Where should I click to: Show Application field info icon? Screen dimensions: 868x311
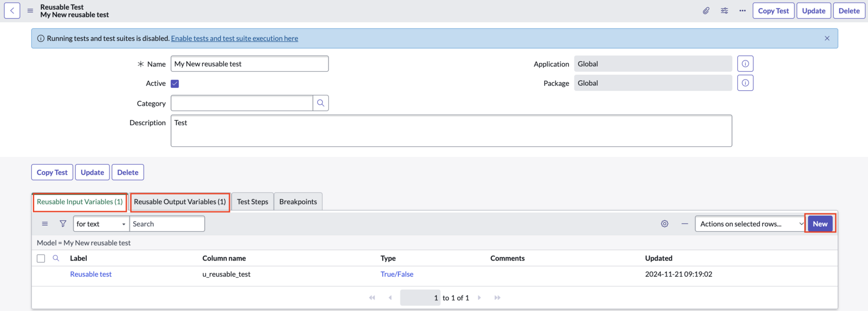745,64
